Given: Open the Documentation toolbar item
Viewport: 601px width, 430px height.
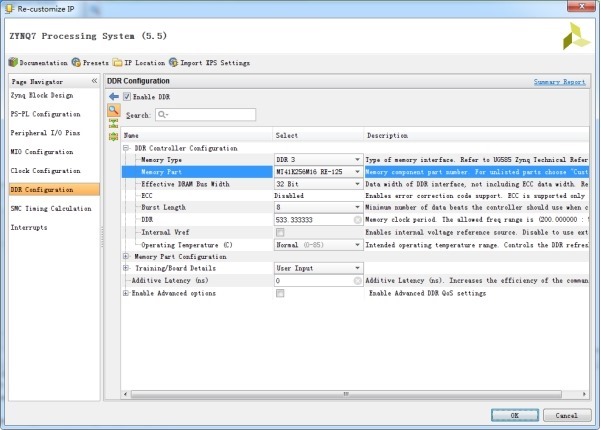Looking at the screenshot, I should [38, 62].
